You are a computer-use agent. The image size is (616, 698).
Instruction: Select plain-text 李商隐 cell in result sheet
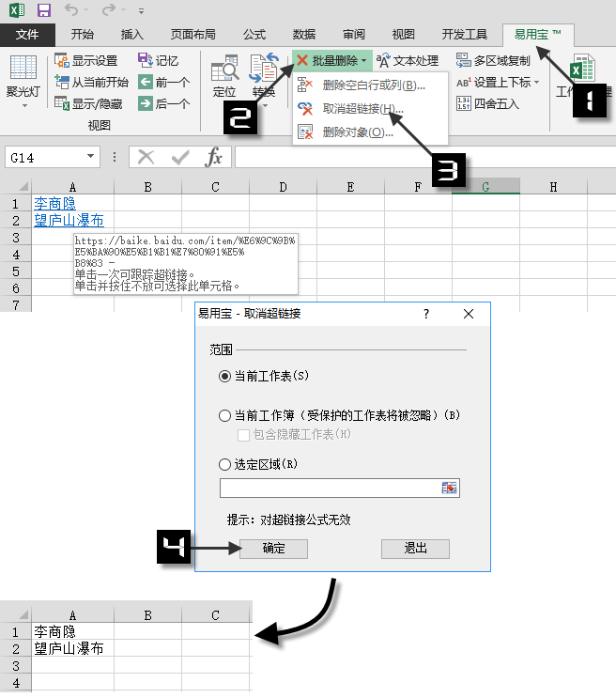click(72, 631)
